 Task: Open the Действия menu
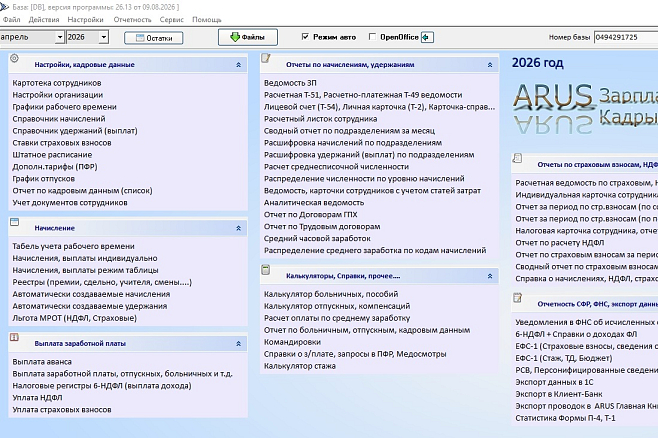(44, 20)
